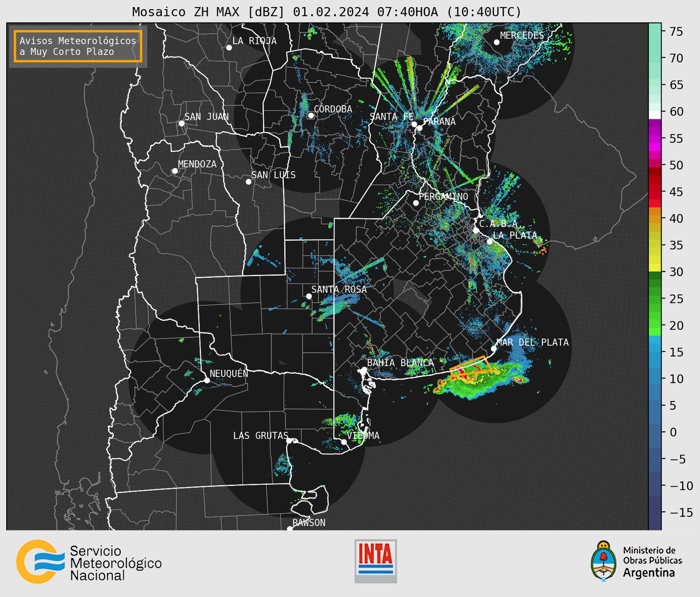Viewport: 700px width, 597px height.
Task: Click the Mendoza city marker
Action: 175,171
